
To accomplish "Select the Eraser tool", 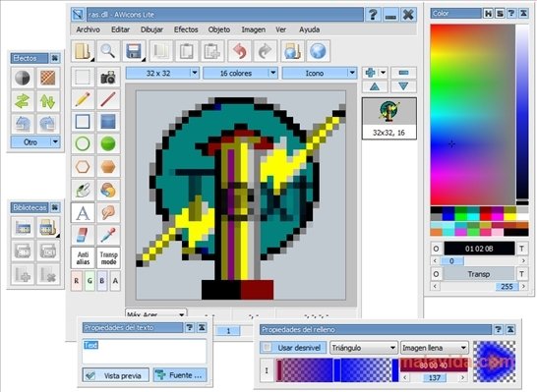I will 83,236.
